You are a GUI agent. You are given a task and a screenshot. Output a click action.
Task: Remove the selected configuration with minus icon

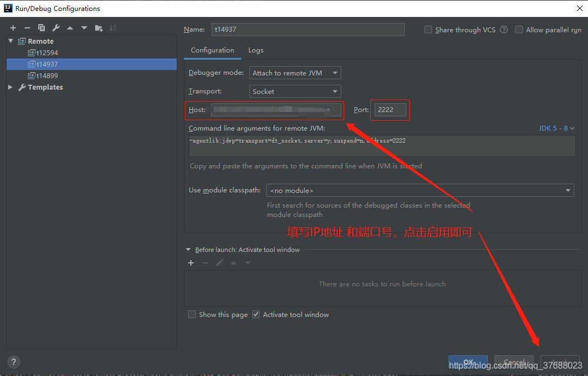tap(27, 28)
